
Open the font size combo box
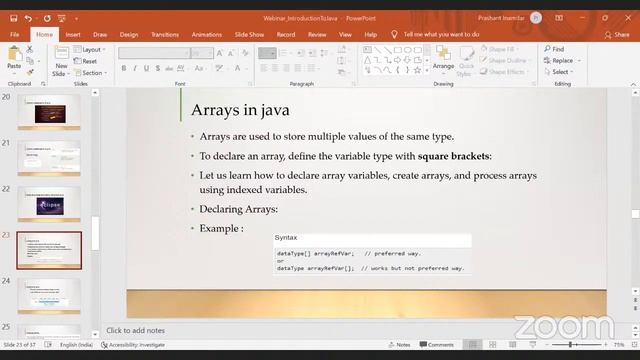coord(202,53)
